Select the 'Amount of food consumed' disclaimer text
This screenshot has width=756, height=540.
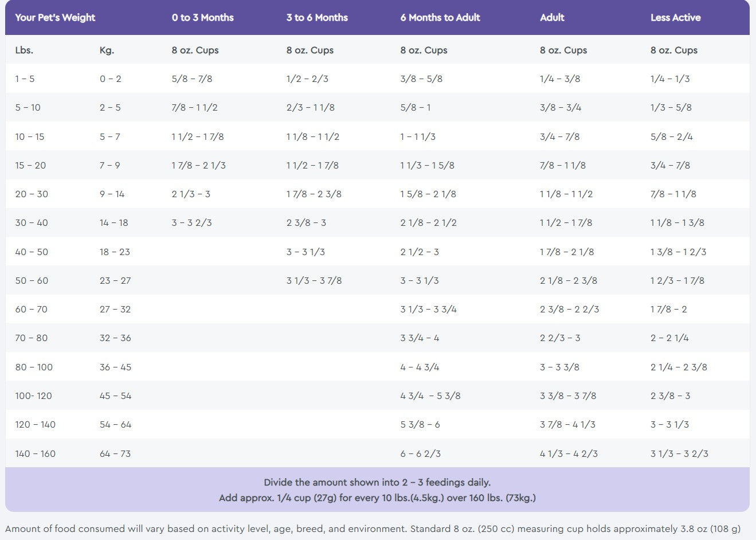click(x=373, y=529)
